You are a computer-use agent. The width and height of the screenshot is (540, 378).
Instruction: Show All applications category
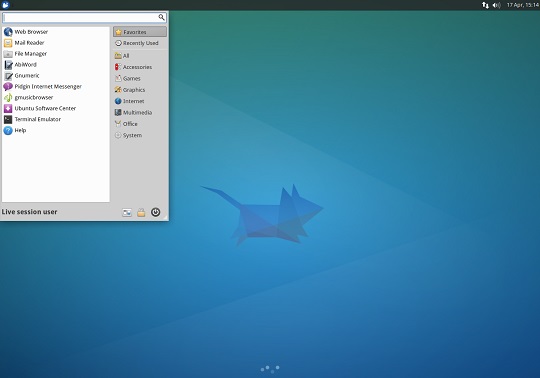[140, 56]
